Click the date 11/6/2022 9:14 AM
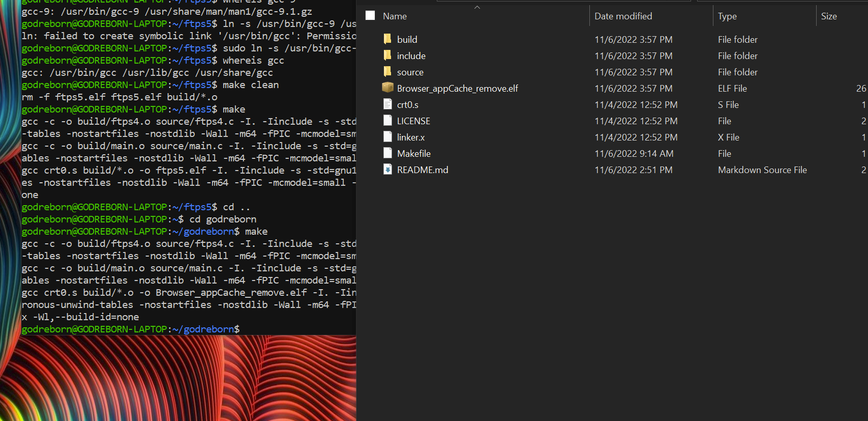The width and height of the screenshot is (868, 421). [x=634, y=153]
